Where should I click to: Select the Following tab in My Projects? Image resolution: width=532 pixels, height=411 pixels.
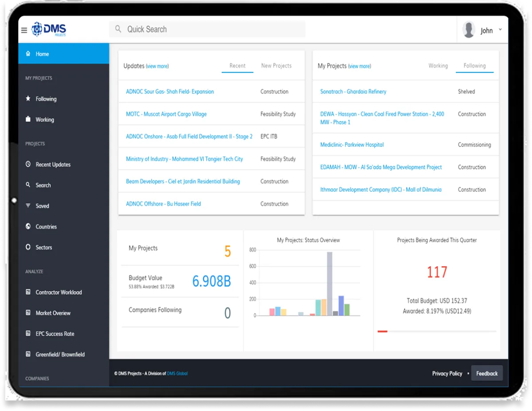point(474,66)
